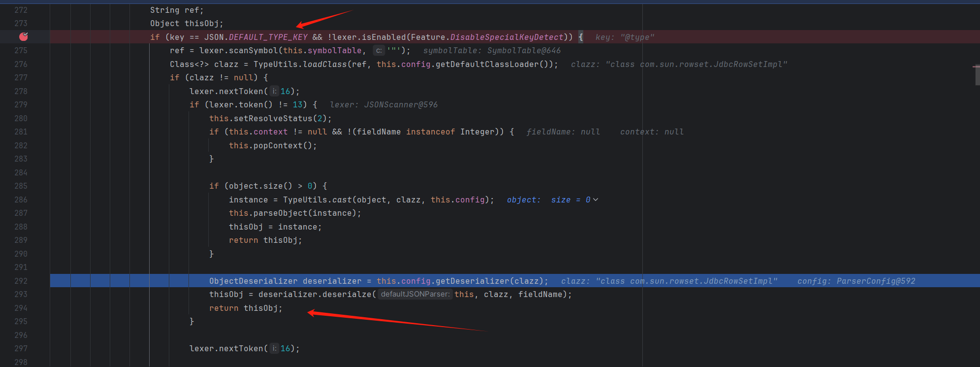Click 'clazz != null' condition

click(x=221, y=77)
